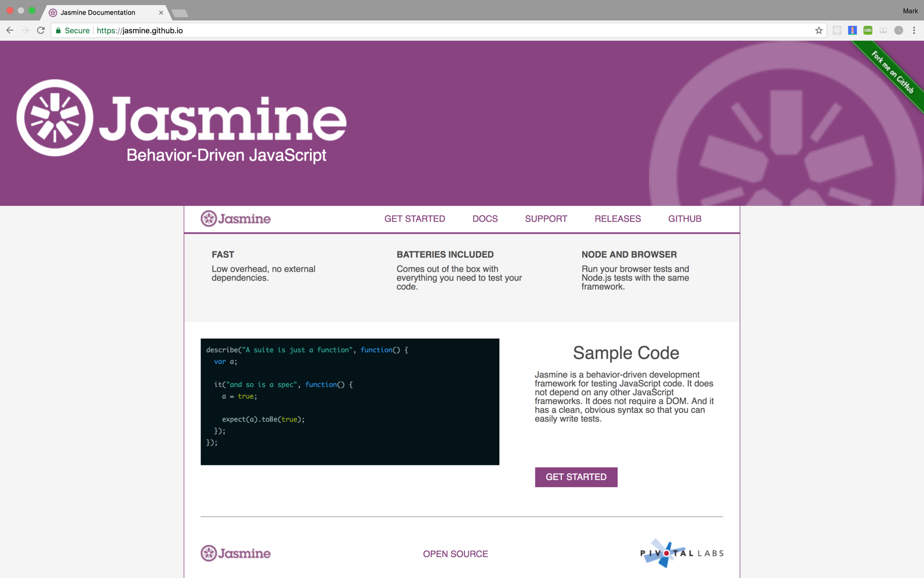
Task: Click the Lighthouse extension icon
Action: [x=852, y=30]
